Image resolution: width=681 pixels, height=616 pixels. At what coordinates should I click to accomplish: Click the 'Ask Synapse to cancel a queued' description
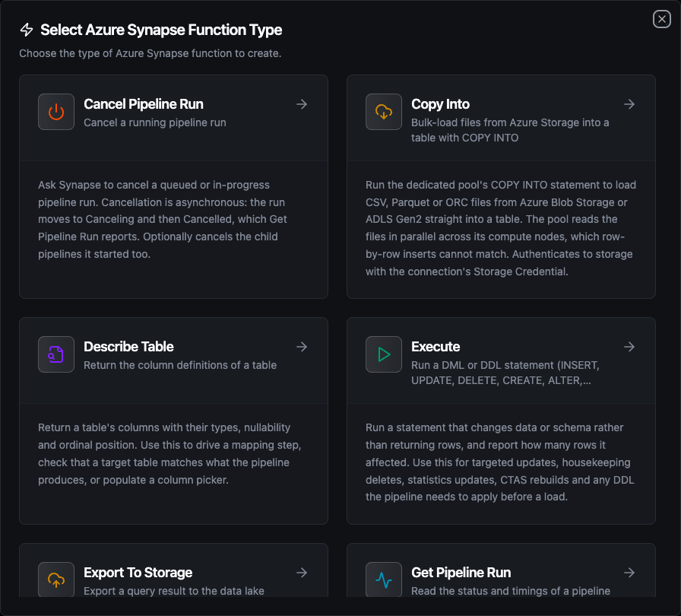point(163,219)
